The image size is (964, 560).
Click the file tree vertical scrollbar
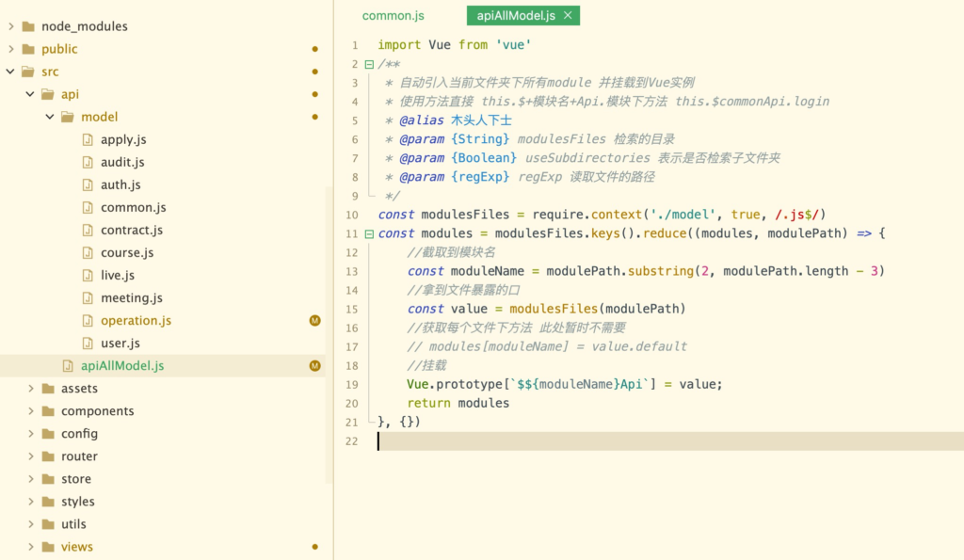coord(329,335)
